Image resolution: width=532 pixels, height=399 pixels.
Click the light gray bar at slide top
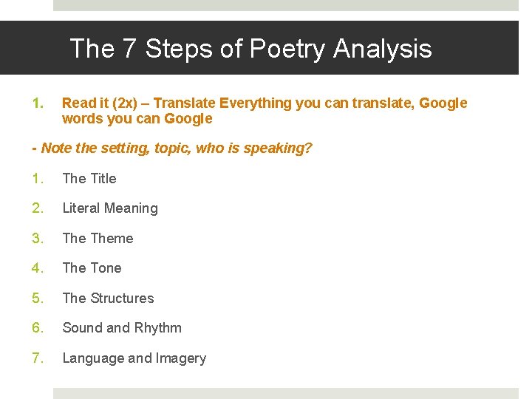coord(285,5)
